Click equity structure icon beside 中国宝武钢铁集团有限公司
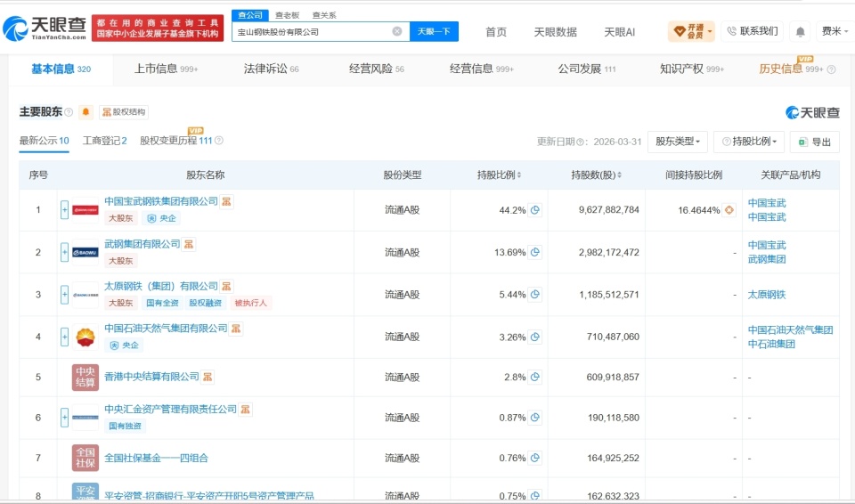Screen dimensions: 855x504 (226, 201)
